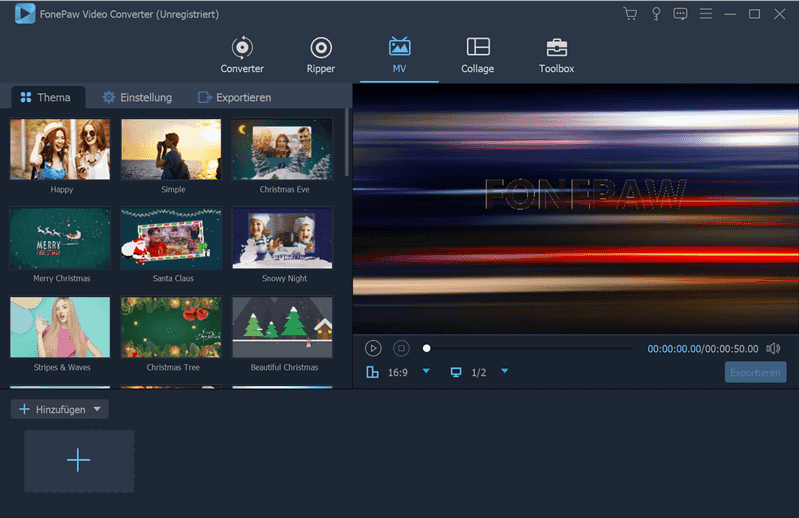The image size is (799, 518).
Task: Click the aspect ratio icon
Action: click(372, 372)
